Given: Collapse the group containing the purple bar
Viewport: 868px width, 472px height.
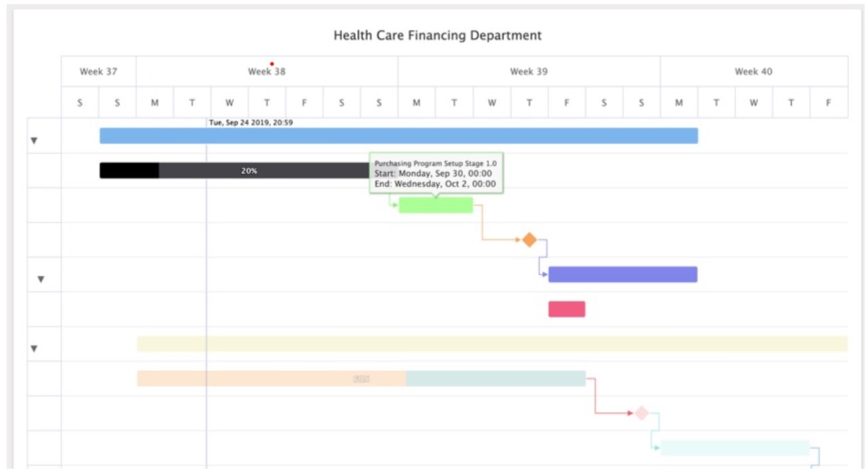Looking at the screenshot, I should tap(41, 279).
